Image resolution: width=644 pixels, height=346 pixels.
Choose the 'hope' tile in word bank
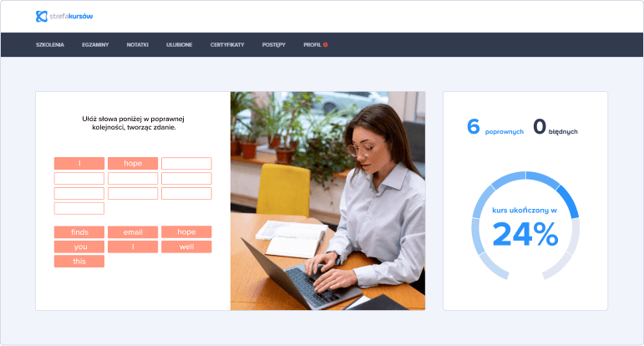click(x=186, y=232)
